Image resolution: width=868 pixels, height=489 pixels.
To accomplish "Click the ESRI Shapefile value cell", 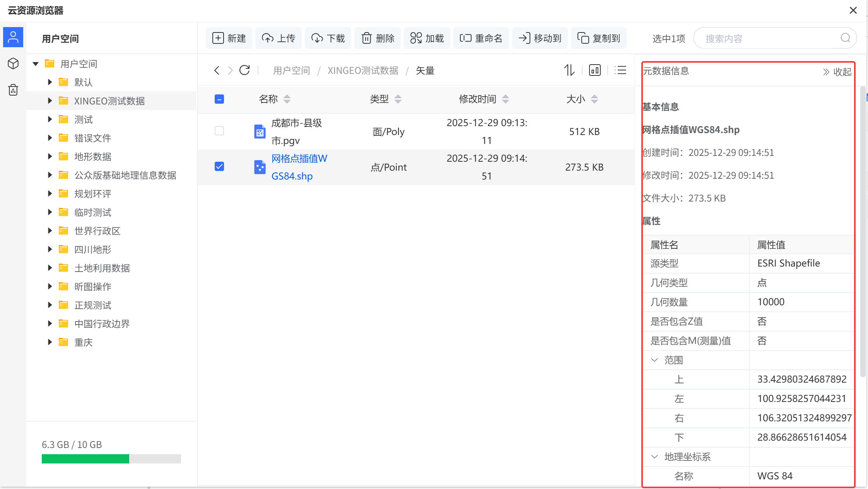I will pyautogui.click(x=801, y=263).
